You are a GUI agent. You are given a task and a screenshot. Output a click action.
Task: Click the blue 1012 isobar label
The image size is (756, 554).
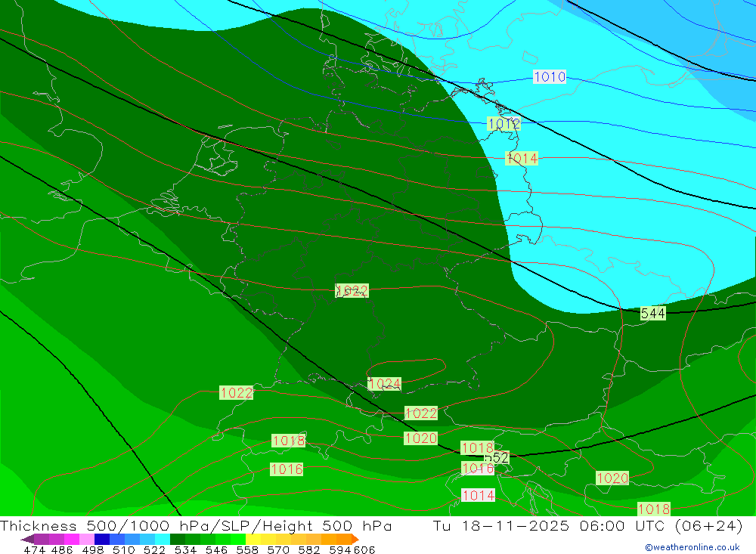pos(503,124)
